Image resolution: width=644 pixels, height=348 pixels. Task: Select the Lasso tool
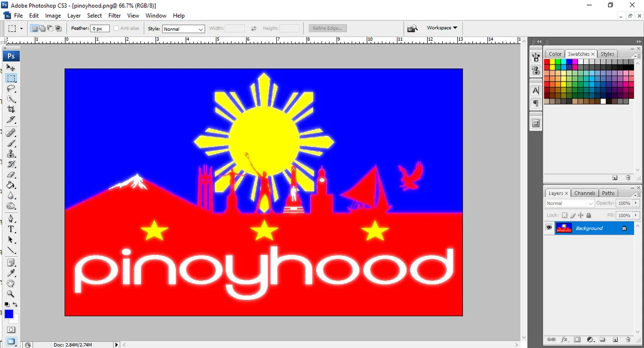pos(11,89)
